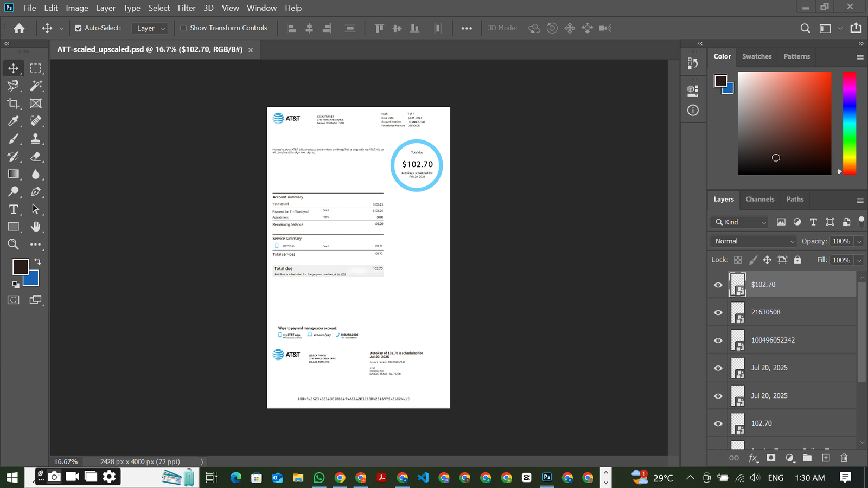Select the Hand tool
868x488 pixels.
tap(36, 227)
